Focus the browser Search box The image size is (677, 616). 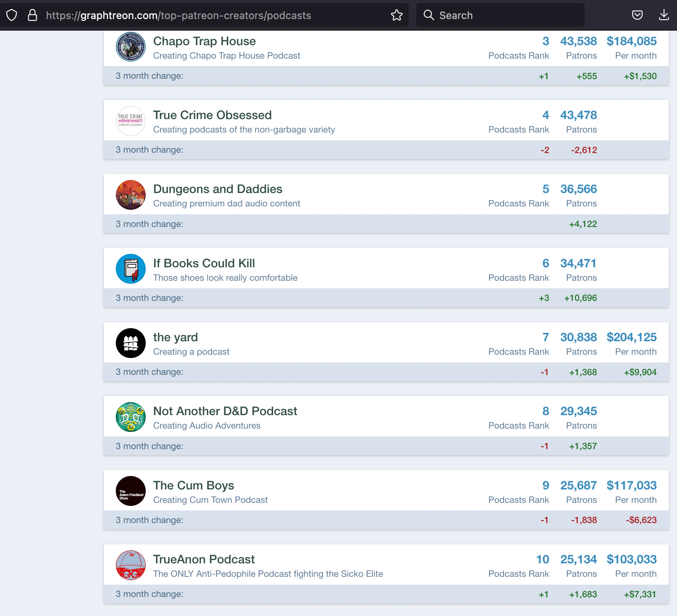(500, 15)
